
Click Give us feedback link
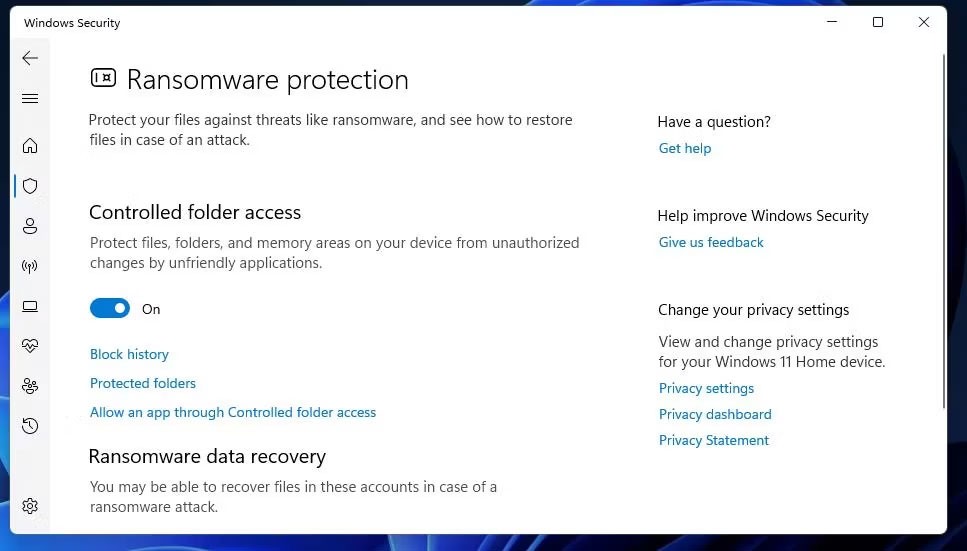[x=711, y=242]
